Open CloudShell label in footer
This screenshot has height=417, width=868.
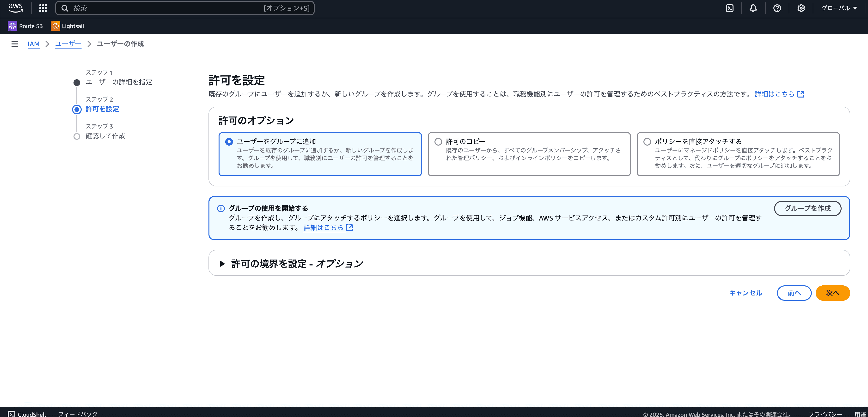tap(32, 414)
